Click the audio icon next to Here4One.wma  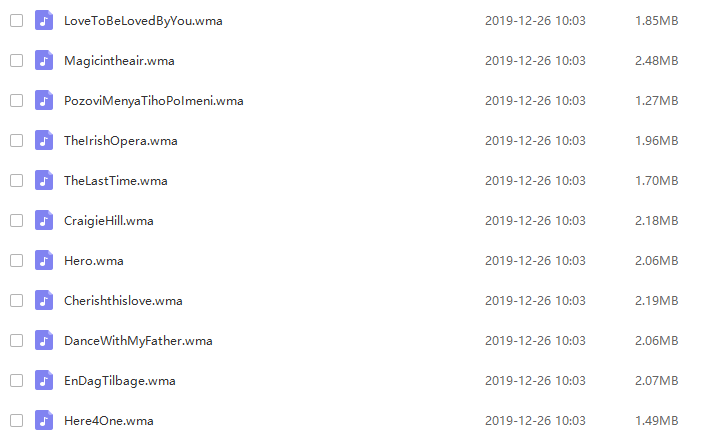(x=44, y=421)
